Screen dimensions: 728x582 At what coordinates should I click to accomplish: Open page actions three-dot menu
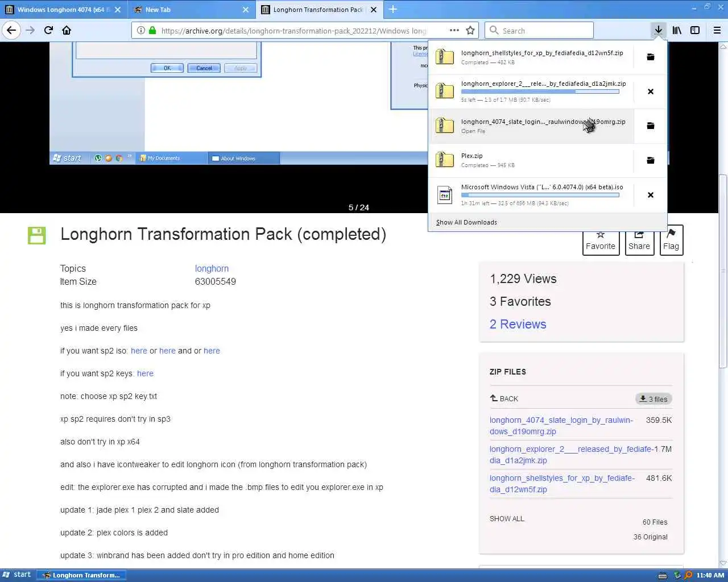[x=454, y=30]
